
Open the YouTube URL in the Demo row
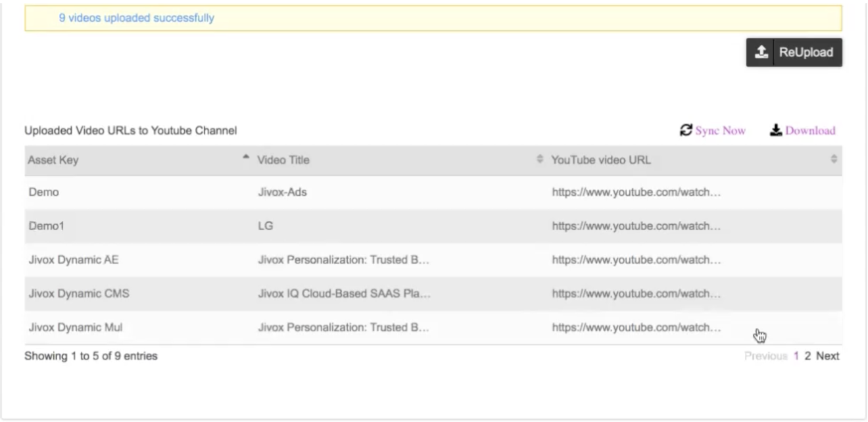pos(637,193)
